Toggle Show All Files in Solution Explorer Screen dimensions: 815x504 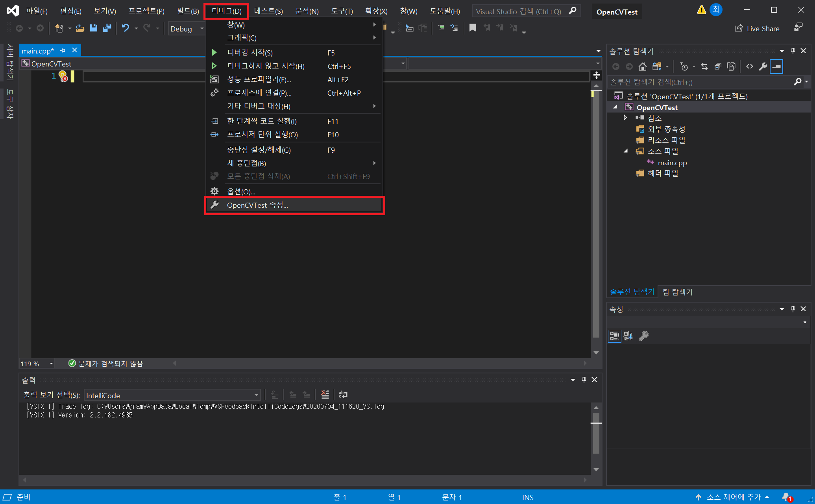pos(731,66)
